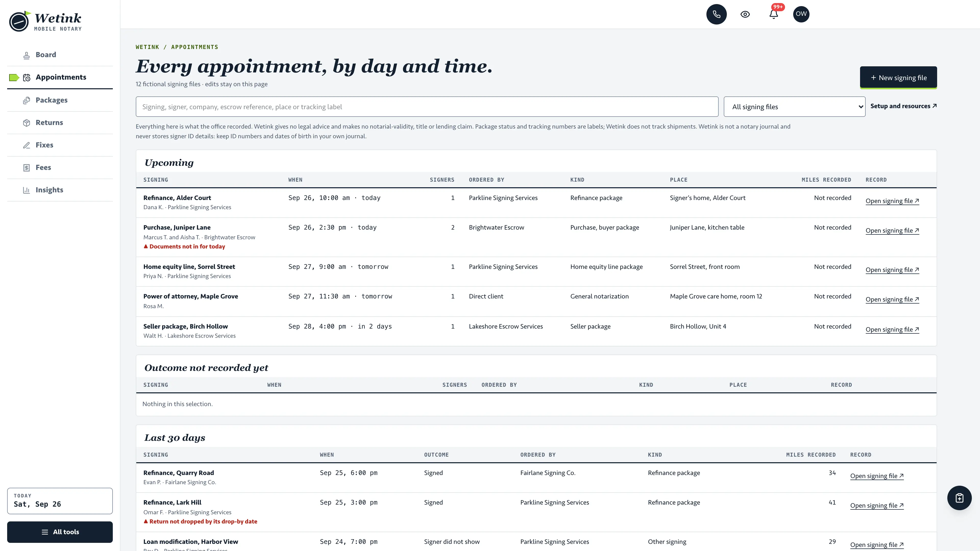Open signing file for Purchase, Juniper Lane
Viewport: 980px width, 551px height.
coord(892,230)
